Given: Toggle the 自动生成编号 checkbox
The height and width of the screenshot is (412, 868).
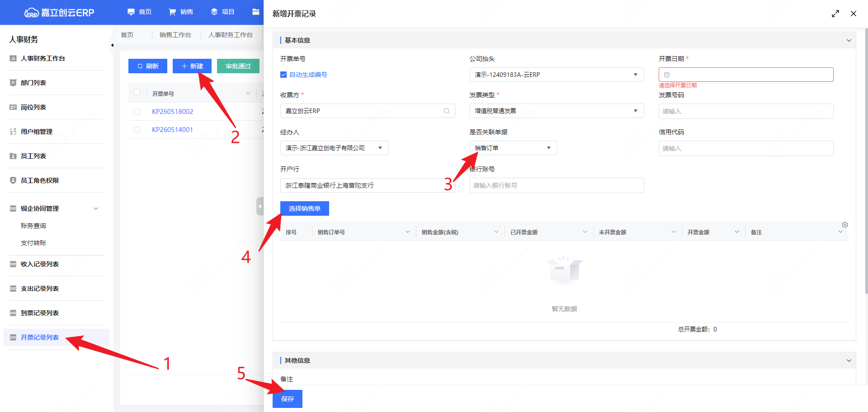Looking at the screenshot, I should (283, 75).
